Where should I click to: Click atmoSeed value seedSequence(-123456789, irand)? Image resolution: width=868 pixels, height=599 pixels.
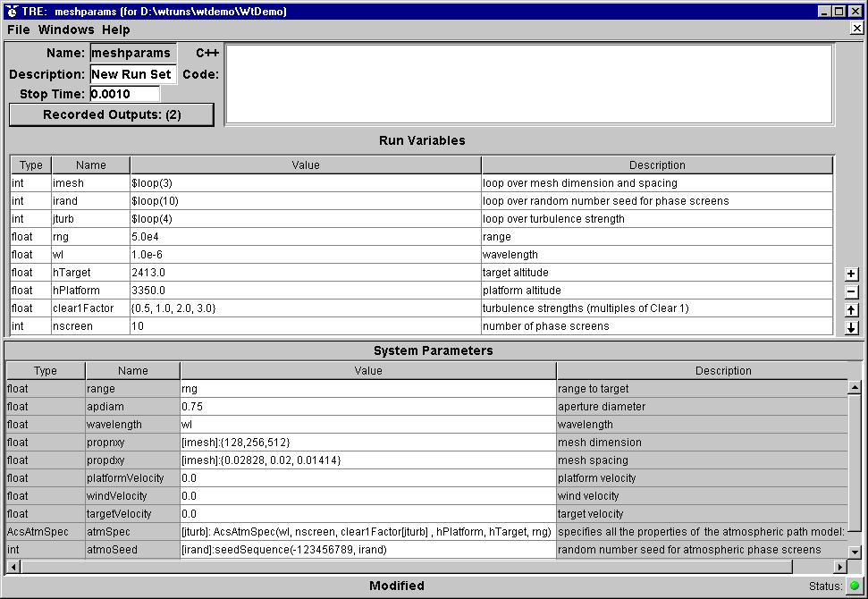pyautogui.click(x=368, y=550)
